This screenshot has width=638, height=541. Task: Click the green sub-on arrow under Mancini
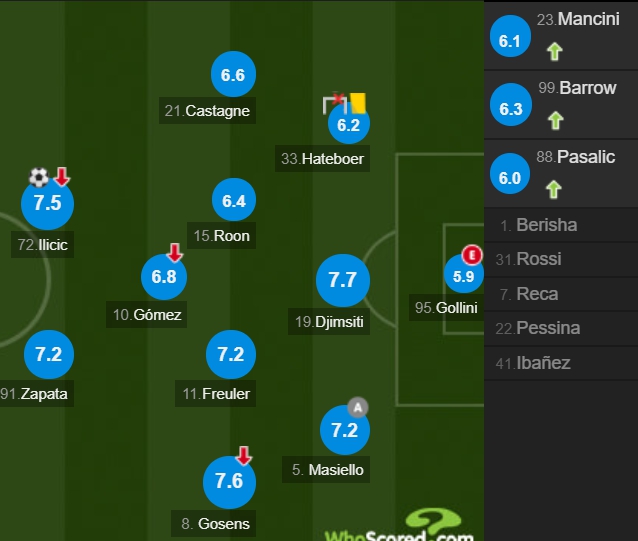555,52
